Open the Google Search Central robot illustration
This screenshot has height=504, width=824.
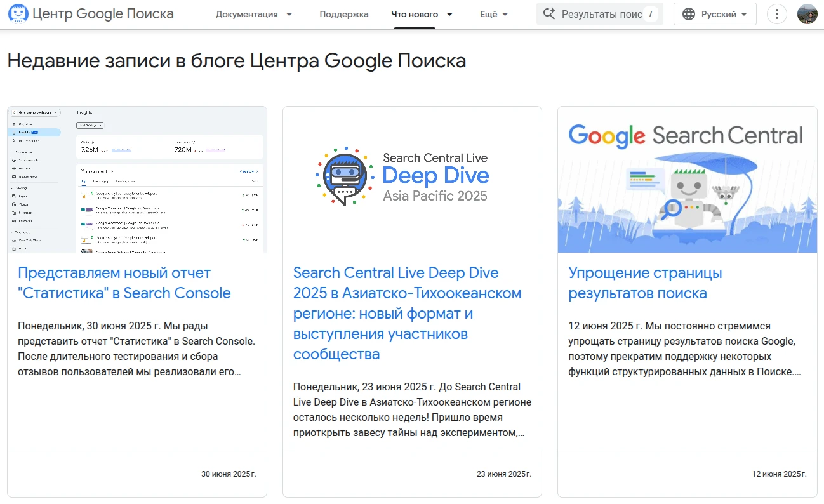pos(688,180)
